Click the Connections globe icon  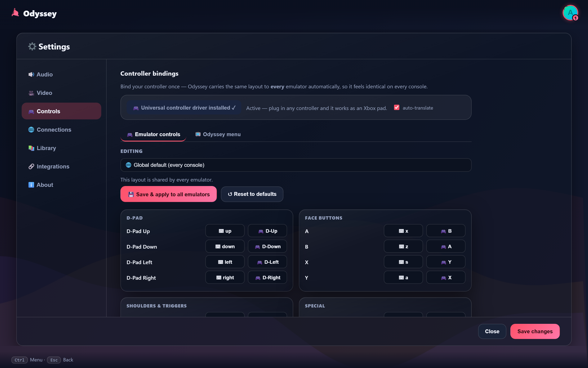(31, 130)
